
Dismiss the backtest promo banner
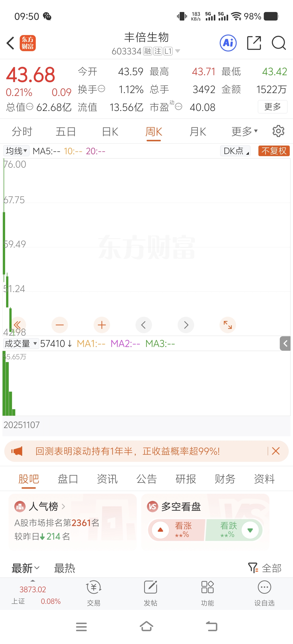tap(276, 451)
